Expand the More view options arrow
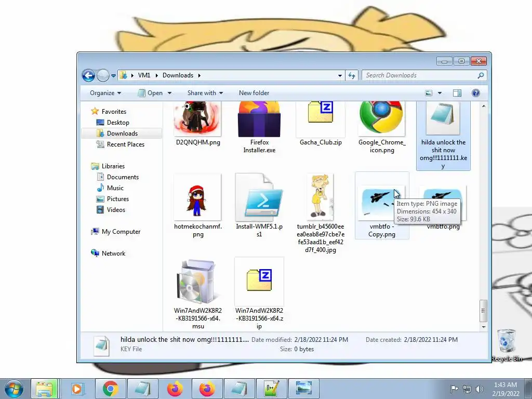The width and height of the screenshot is (532, 399). click(x=440, y=93)
